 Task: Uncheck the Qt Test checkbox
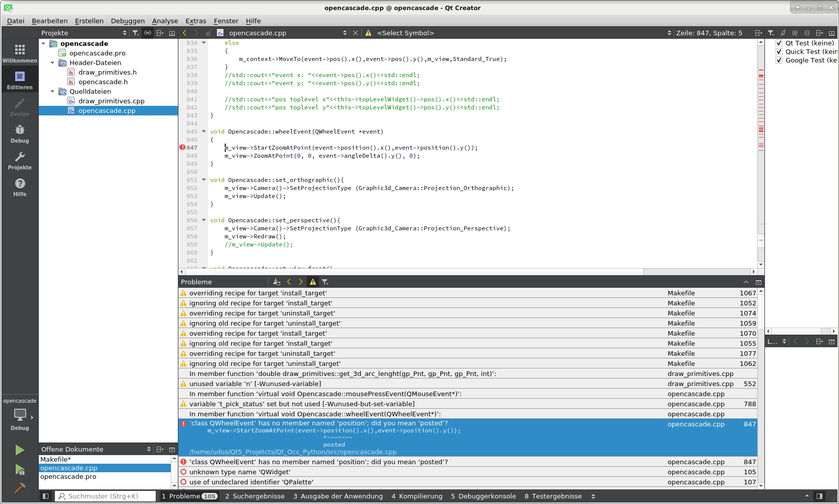[779, 43]
